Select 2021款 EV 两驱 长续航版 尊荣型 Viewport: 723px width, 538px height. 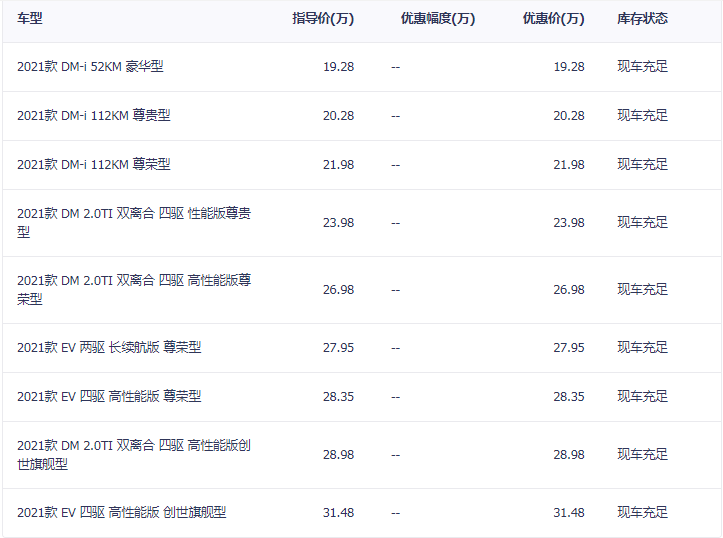[109, 348]
